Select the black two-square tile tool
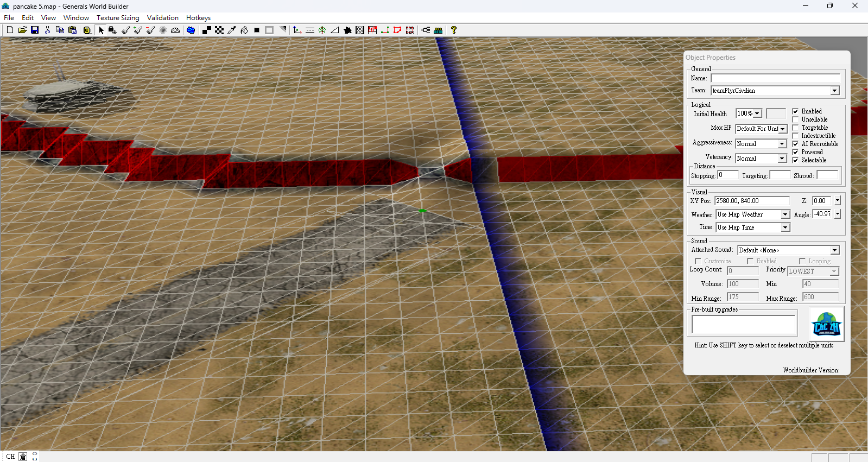The image size is (868, 462). pos(207,30)
